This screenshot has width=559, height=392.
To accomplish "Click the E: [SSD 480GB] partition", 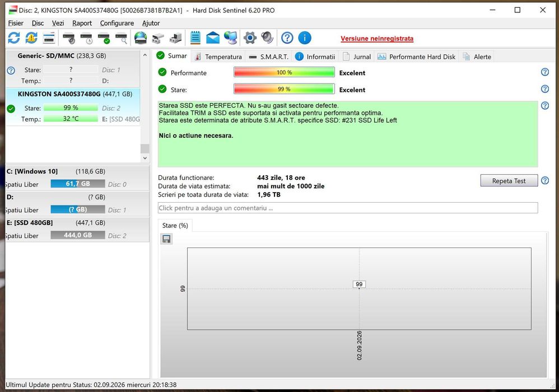I will 77,230.
